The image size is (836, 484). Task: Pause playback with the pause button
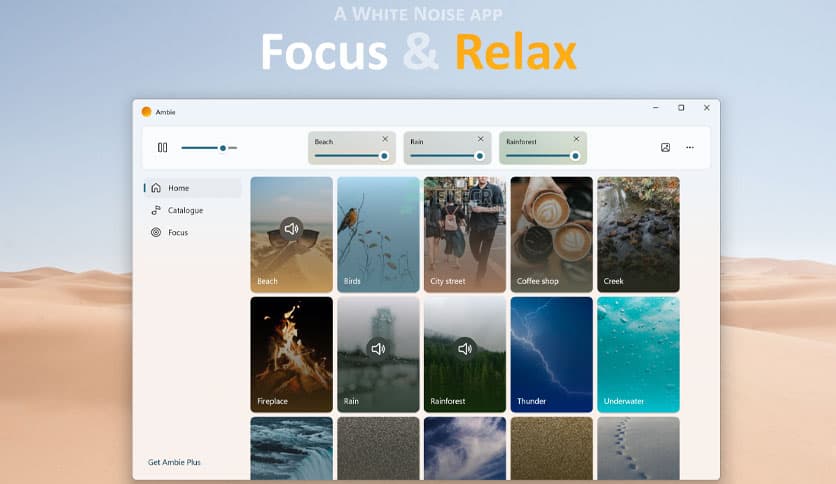163,148
